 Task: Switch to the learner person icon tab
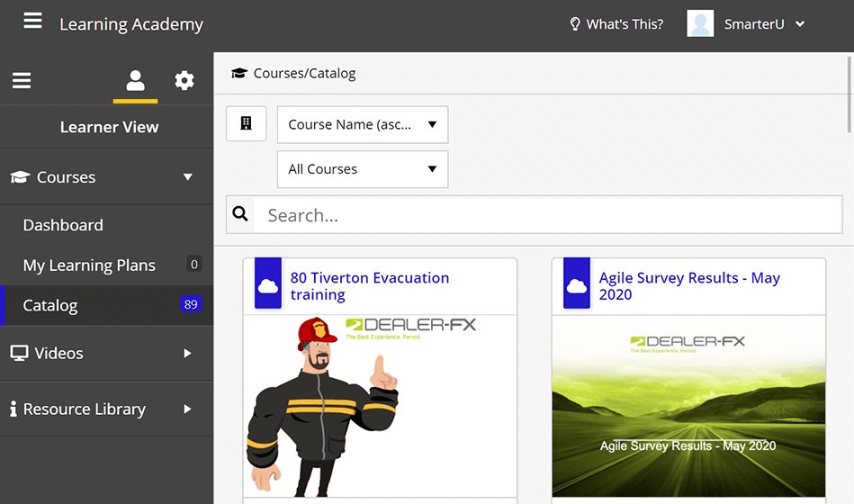pos(135,81)
